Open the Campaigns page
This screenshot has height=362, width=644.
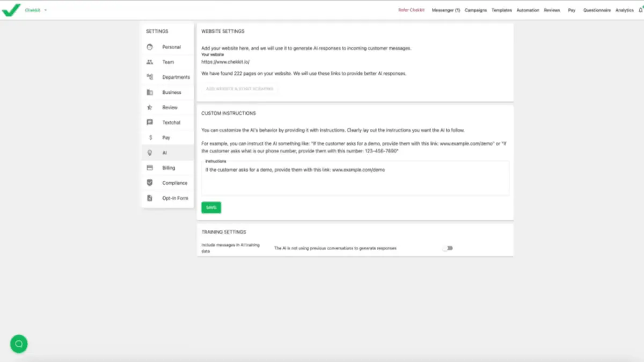pos(476,10)
